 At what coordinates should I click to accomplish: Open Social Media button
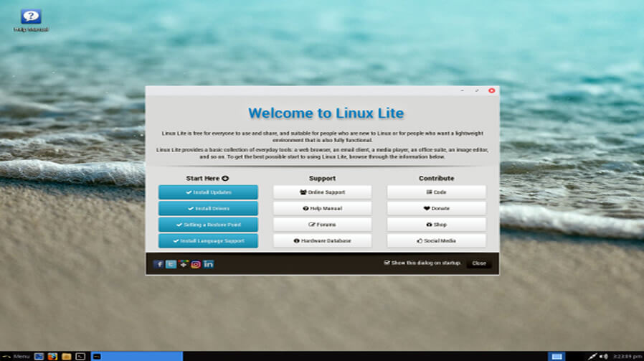point(436,241)
